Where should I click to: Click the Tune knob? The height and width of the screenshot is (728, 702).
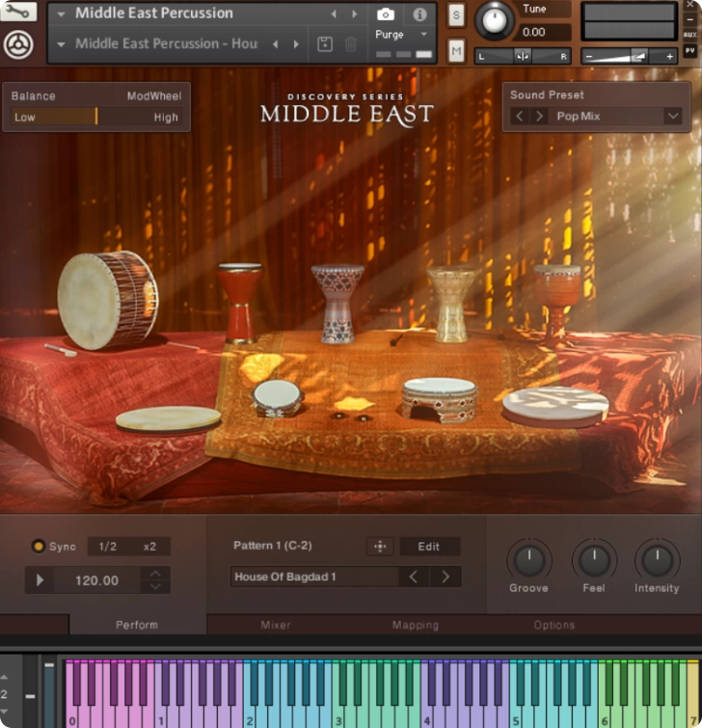495,21
